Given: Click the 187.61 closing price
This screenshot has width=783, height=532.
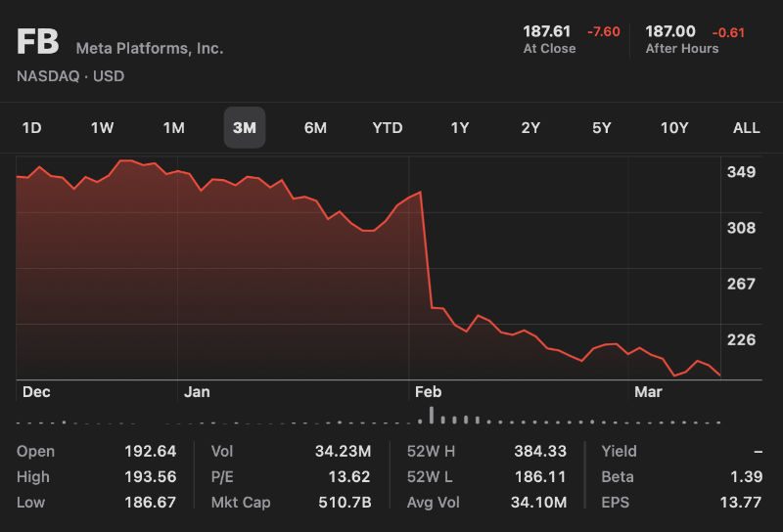Looking at the screenshot, I should pos(547,31).
